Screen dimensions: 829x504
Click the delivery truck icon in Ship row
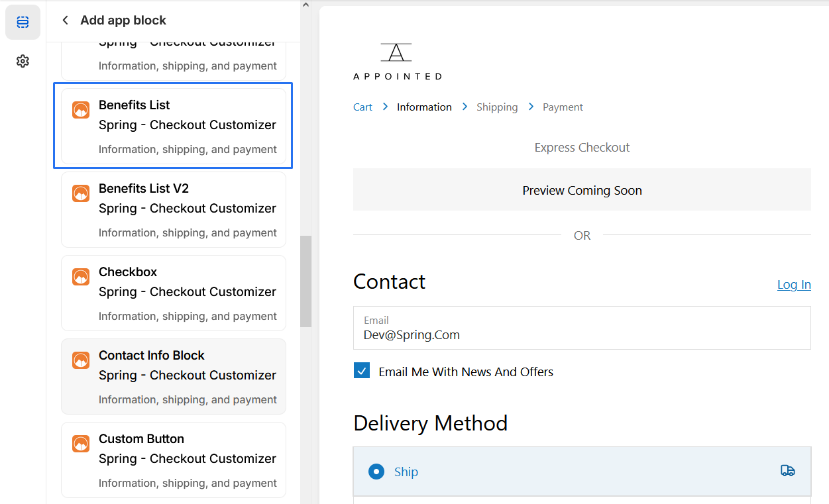coord(787,471)
